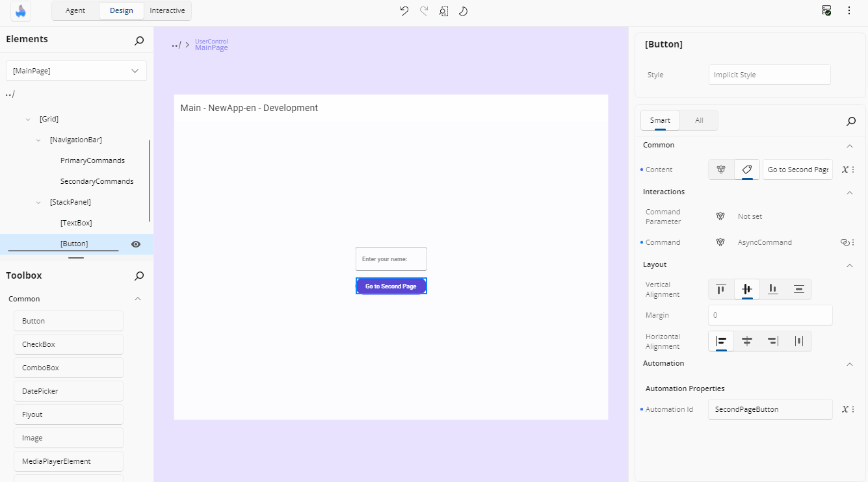This screenshot has width=868, height=482.
Task: Search elements using the Elements magnifier icon
Action: point(139,41)
